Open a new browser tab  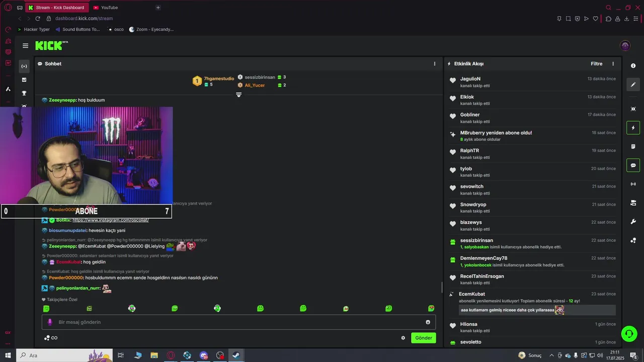coord(158,8)
